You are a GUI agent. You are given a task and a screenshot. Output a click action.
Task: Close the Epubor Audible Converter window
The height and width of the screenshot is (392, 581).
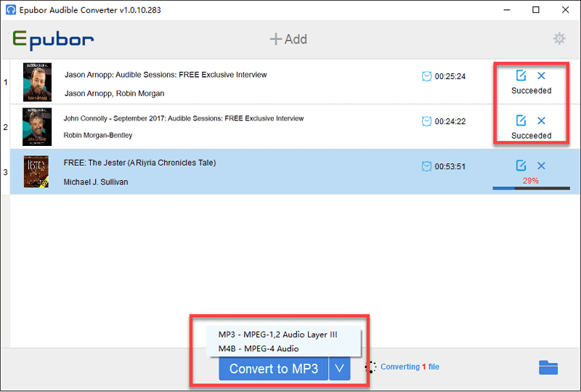pos(565,9)
